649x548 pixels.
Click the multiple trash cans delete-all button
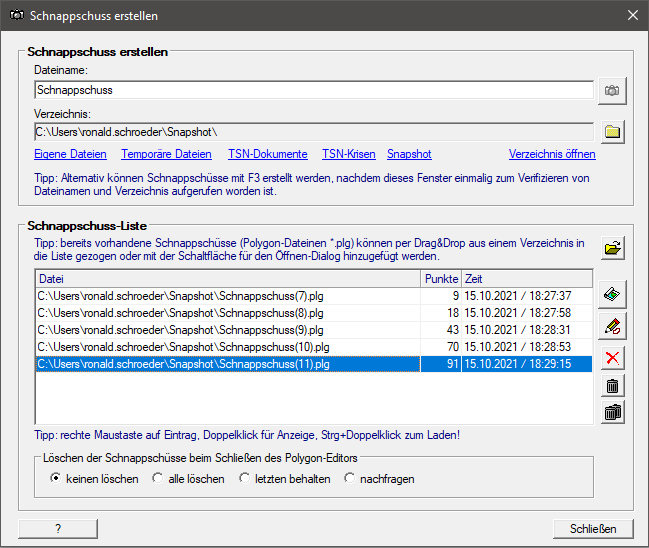[x=612, y=412]
